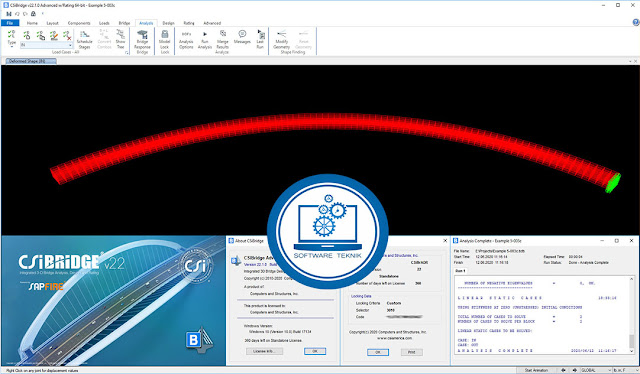Click the Print button in license dialog
Screen dimensions: 640x374
tap(411, 352)
